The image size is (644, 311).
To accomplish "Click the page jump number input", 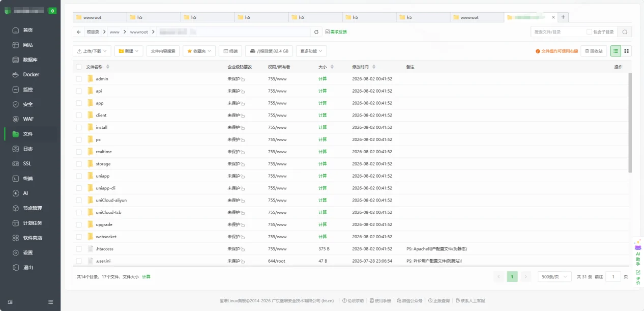I will 613,277.
